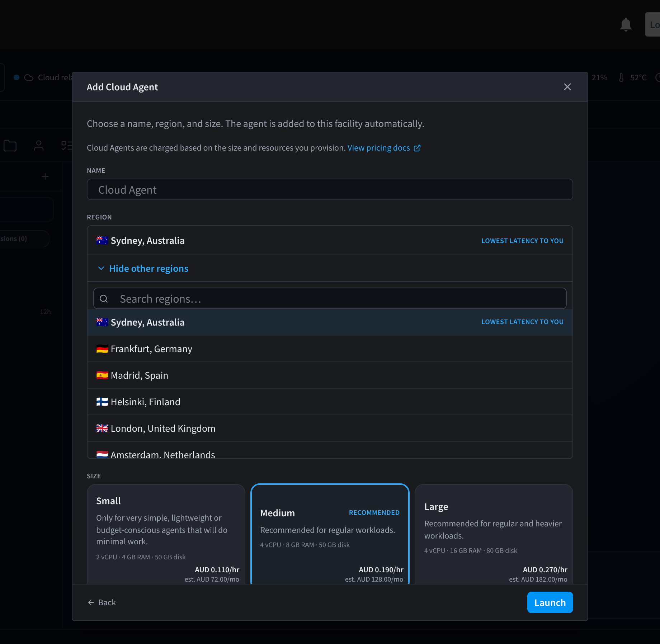
Task: Choose the Small size card
Action: [166, 534]
